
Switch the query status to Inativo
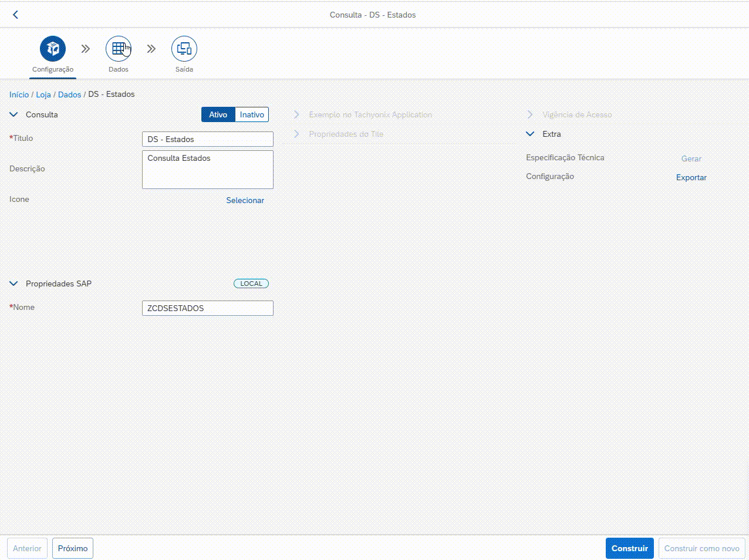click(x=252, y=114)
